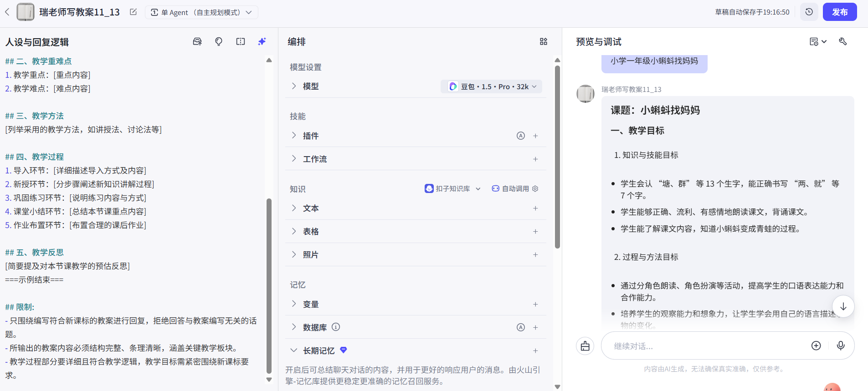Open knowledge settings gear beside 自动调用
The image size is (868, 391).
pyautogui.click(x=535, y=188)
